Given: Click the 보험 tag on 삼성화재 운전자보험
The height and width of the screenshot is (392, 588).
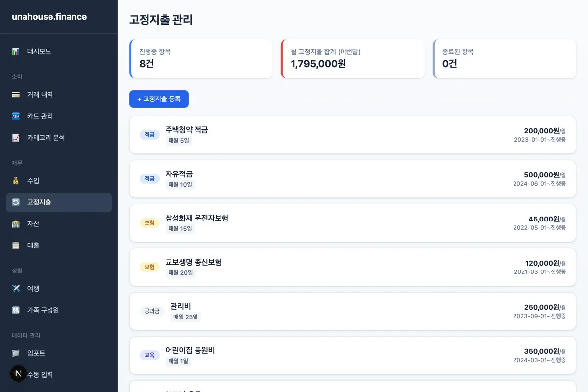Looking at the screenshot, I should 149,223.
